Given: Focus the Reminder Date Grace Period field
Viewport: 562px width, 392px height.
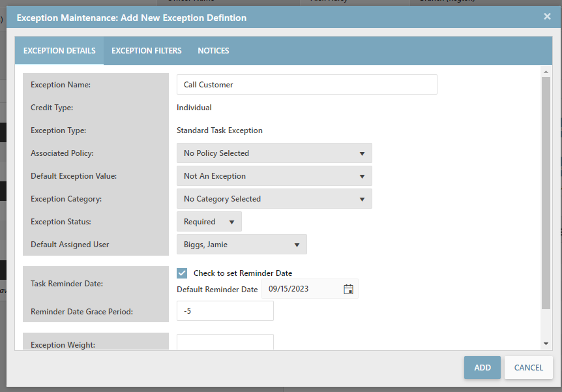Looking at the screenshot, I should click(225, 311).
